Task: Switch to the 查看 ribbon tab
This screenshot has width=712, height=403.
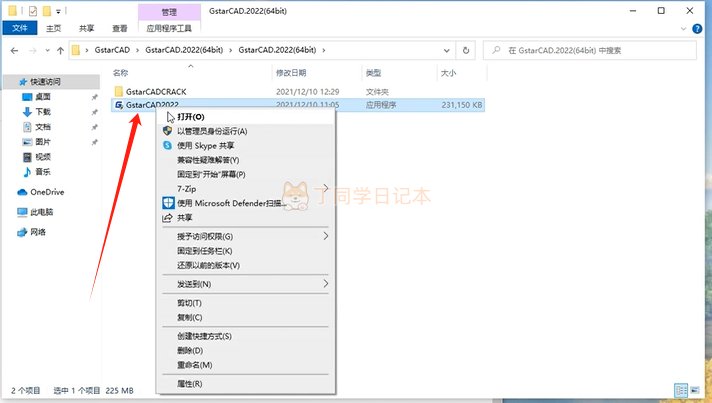Action: [120, 28]
